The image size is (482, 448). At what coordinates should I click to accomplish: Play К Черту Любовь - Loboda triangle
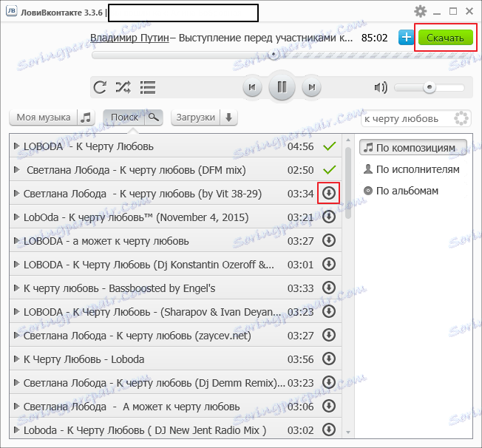[x=16, y=359]
